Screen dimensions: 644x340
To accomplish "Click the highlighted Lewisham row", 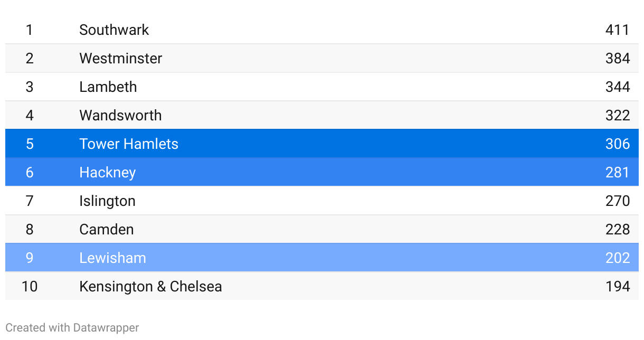I will [x=112, y=258].
